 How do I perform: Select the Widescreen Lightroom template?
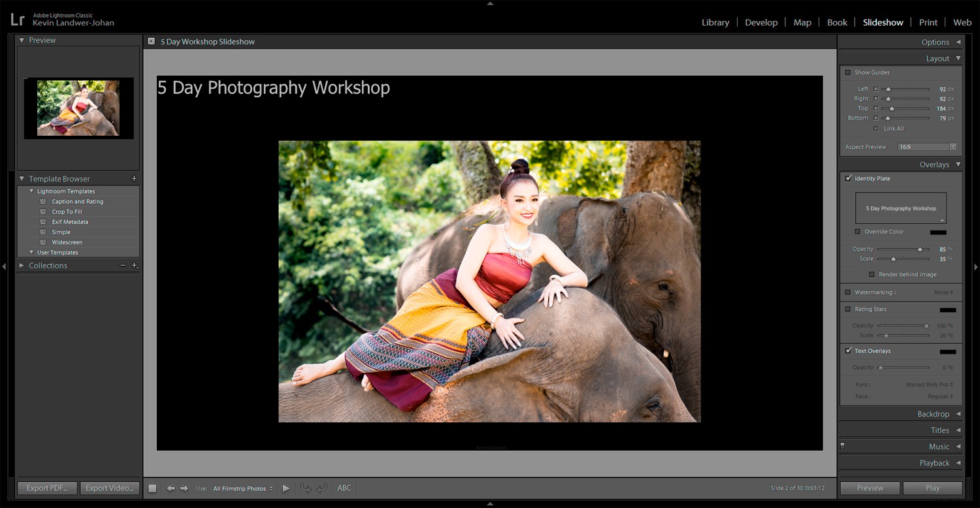pos(69,242)
